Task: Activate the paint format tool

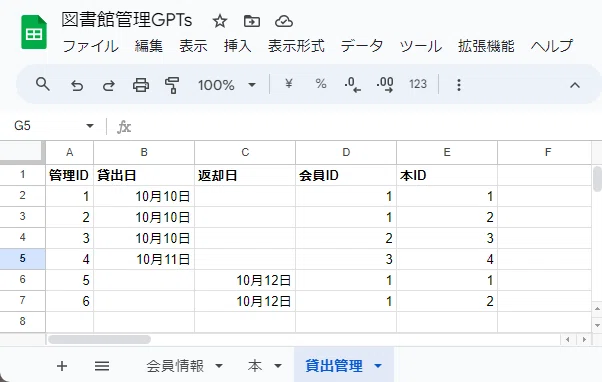Action: coord(172,85)
